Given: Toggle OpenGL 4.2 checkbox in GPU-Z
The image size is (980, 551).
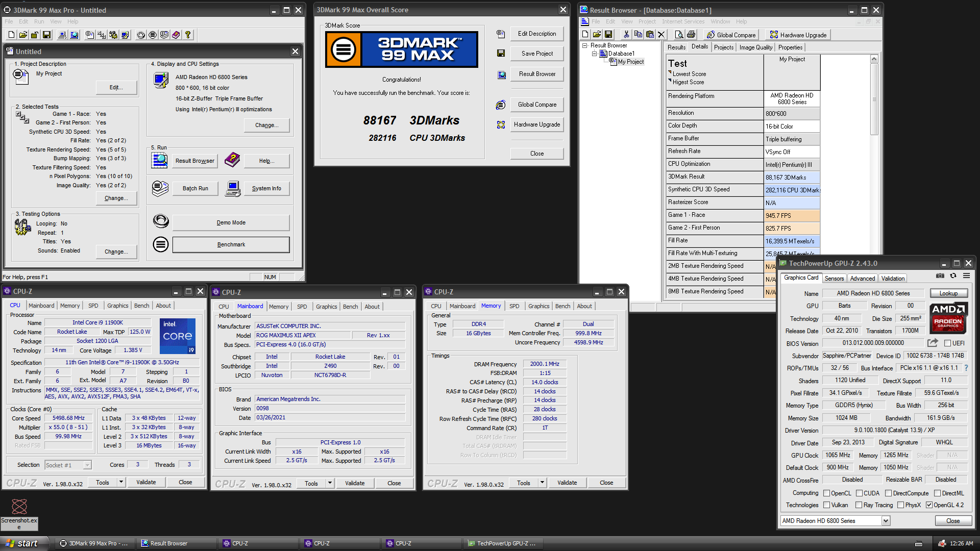Looking at the screenshot, I should (929, 505).
